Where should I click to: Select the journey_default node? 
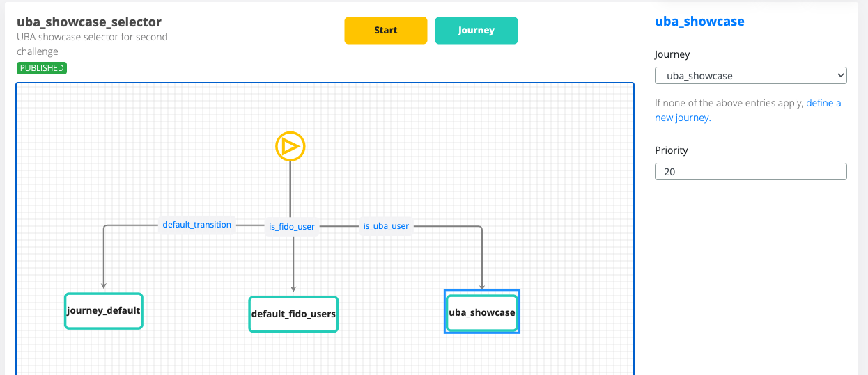point(104,311)
